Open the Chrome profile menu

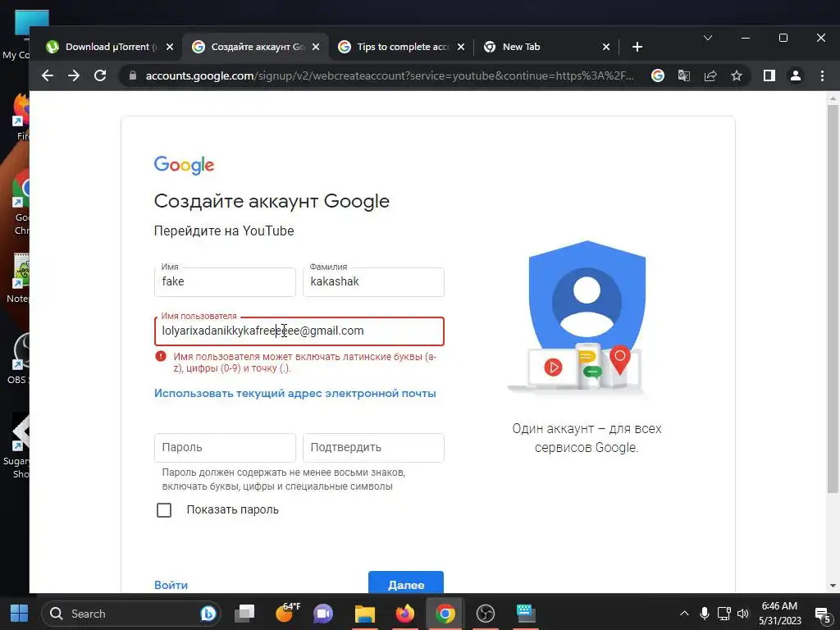(796, 75)
